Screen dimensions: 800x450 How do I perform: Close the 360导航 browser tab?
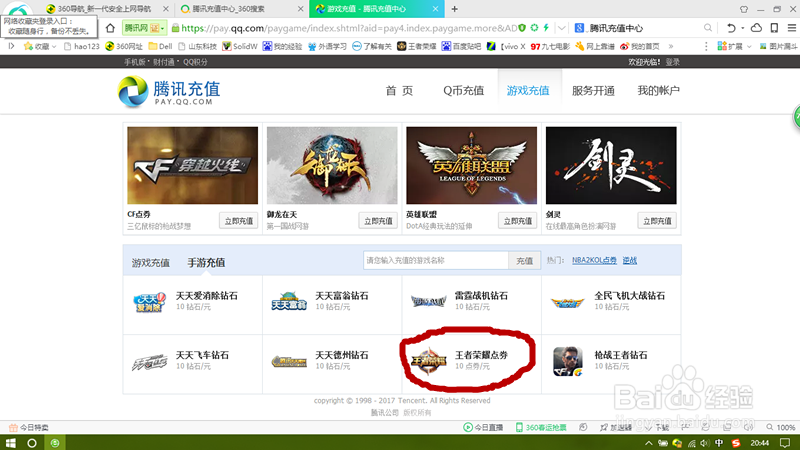pyautogui.click(x=165, y=9)
